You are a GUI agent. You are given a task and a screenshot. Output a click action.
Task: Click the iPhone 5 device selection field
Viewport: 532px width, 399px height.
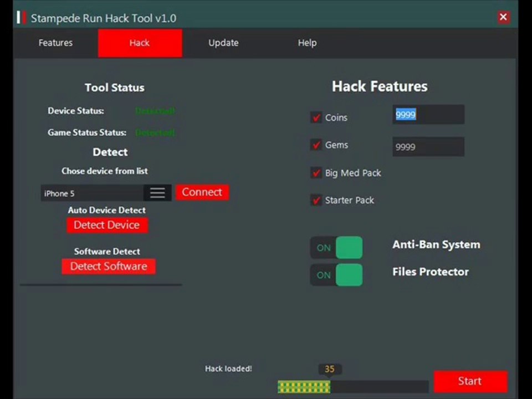pos(93,193)
